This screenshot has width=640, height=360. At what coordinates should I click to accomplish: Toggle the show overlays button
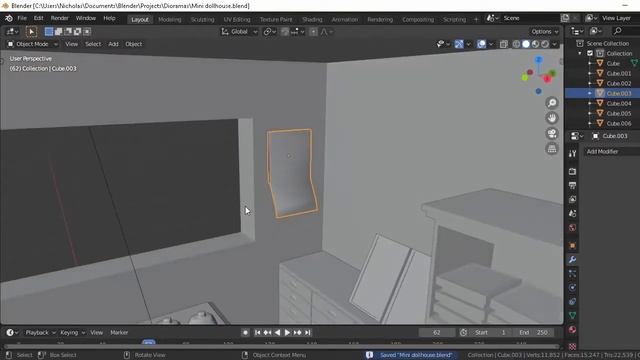482,44
